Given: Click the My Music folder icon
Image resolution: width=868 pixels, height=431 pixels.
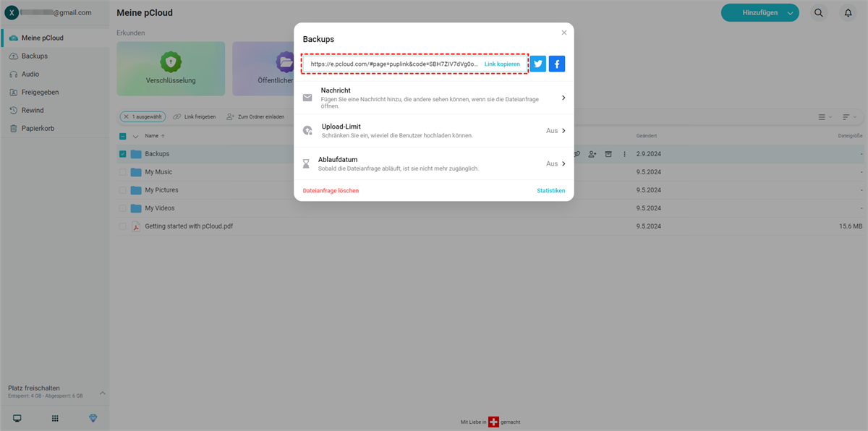Looking at the screenshot, I should 136,172.
